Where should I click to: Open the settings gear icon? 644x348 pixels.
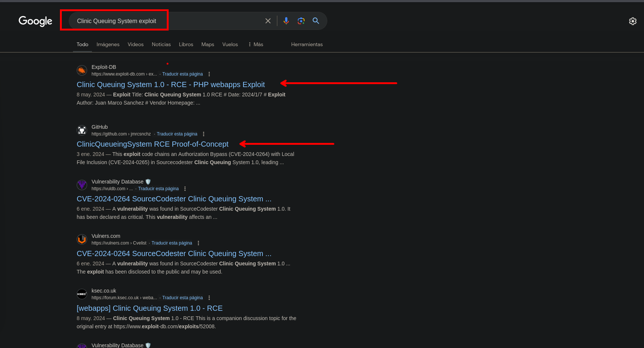[x=632, y=21]
